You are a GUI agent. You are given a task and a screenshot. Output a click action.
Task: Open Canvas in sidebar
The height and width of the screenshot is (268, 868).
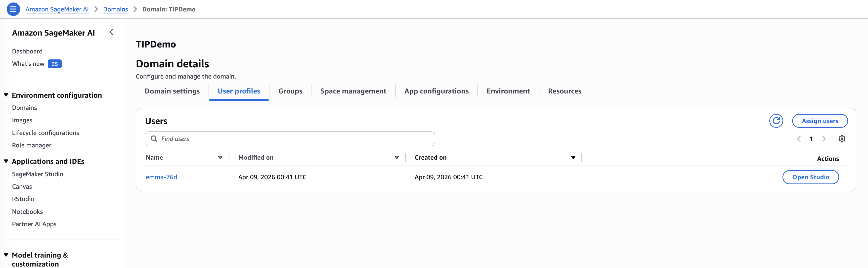pos(22,186)
